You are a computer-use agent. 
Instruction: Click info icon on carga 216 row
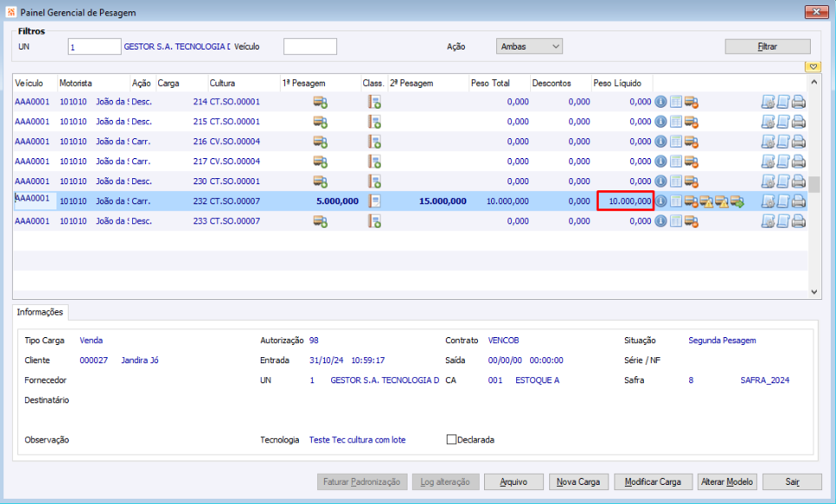click(660, 142)
